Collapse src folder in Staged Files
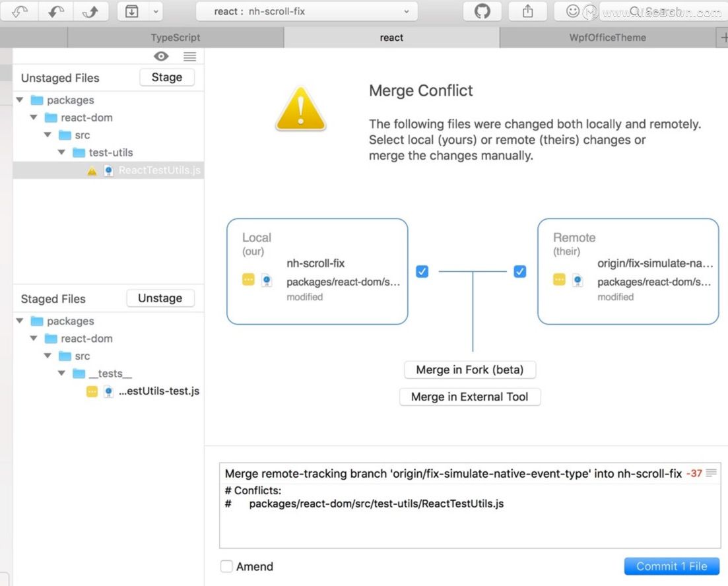728x586 pixels. (48, 356)
